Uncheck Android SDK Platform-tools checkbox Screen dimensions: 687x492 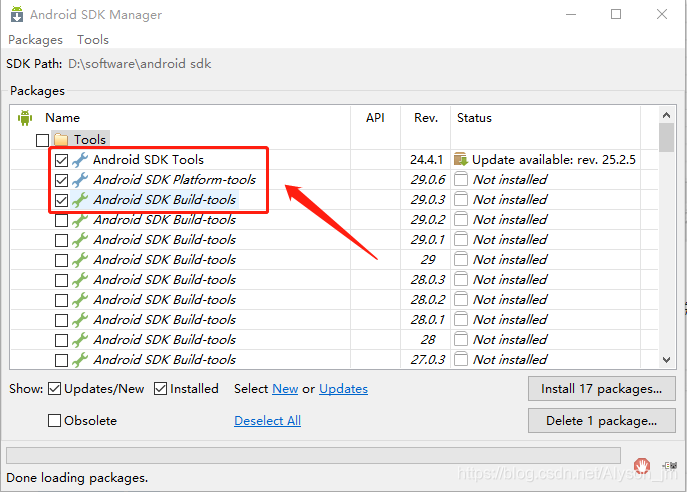(x=61, y=181)
